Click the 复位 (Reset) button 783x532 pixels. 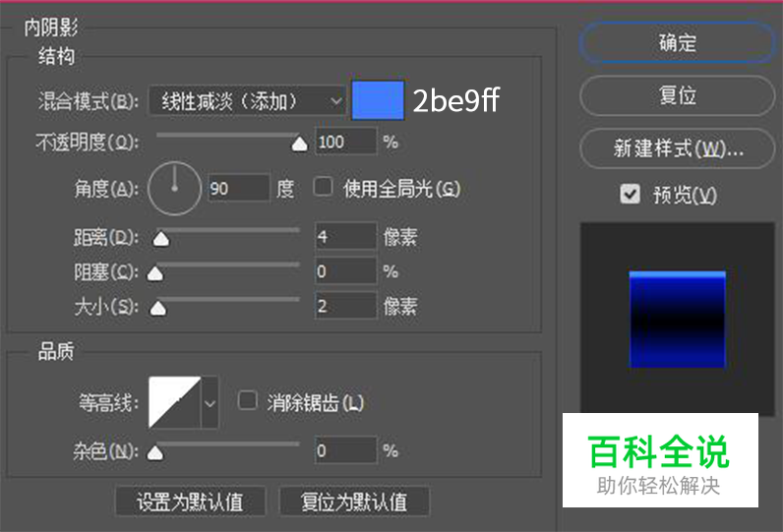(677, 95)
